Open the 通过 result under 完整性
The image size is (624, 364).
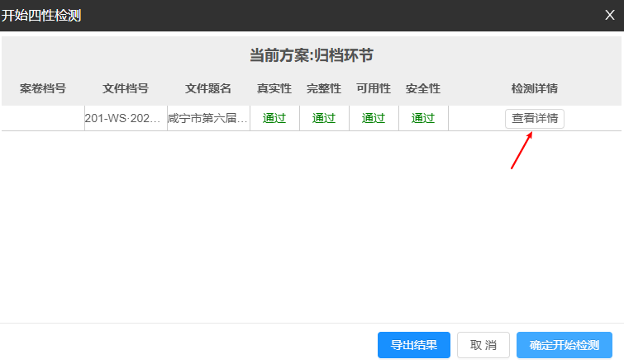click(324, 118)
